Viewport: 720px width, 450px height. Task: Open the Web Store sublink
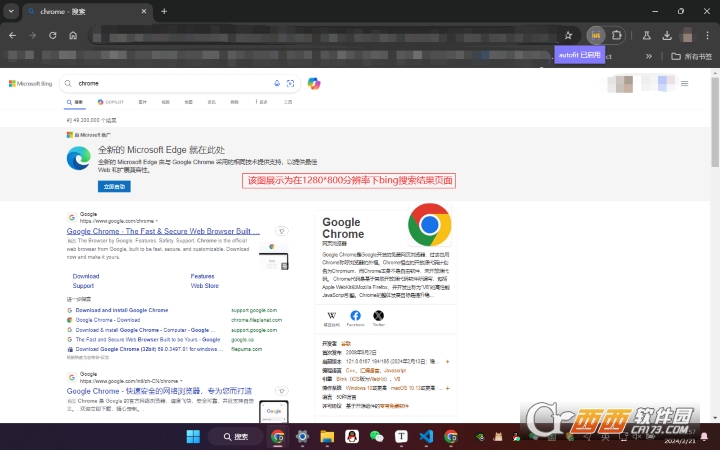click(205, 286)
